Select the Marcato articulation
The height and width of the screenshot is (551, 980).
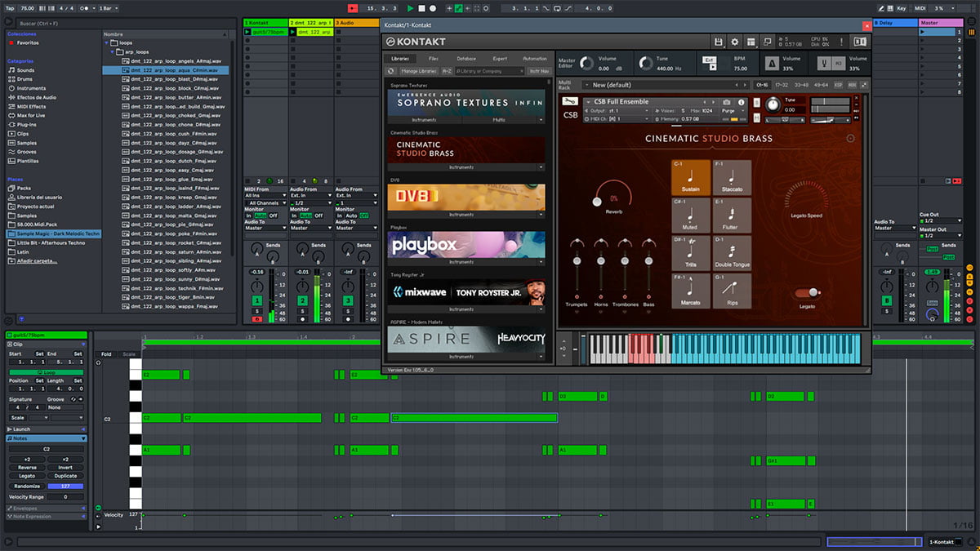(x=691, y=291)
